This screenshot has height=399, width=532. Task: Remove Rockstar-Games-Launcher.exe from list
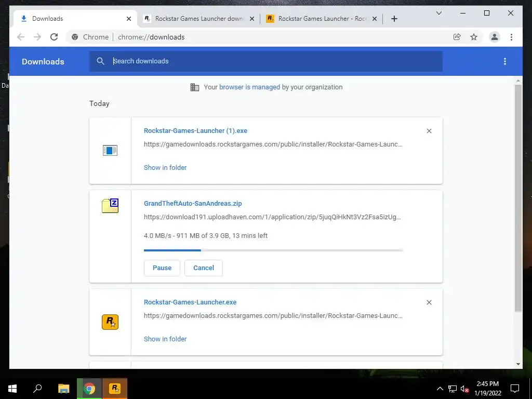click(429, 302)
